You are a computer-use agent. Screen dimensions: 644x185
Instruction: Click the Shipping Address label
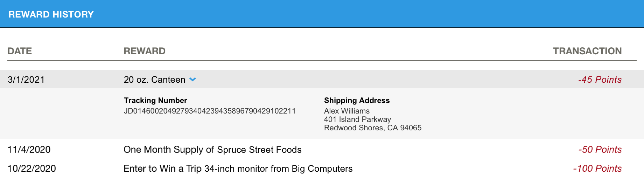(x=357, y=101)
